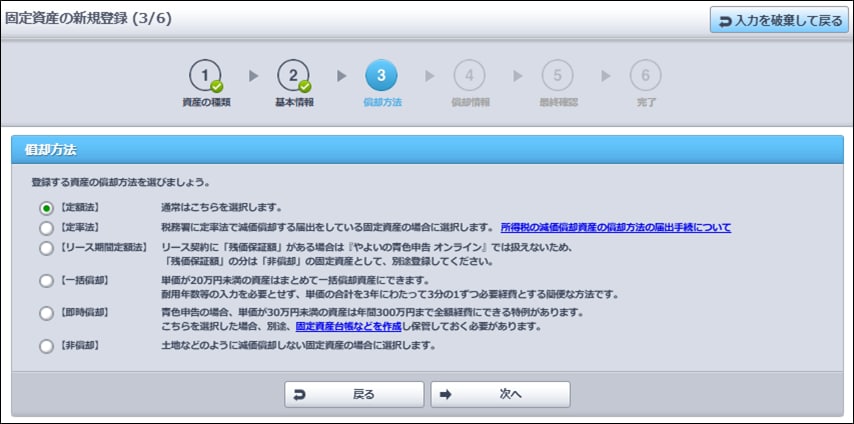Click 入力を破棄して戻る button

click(x=779, y=20)
